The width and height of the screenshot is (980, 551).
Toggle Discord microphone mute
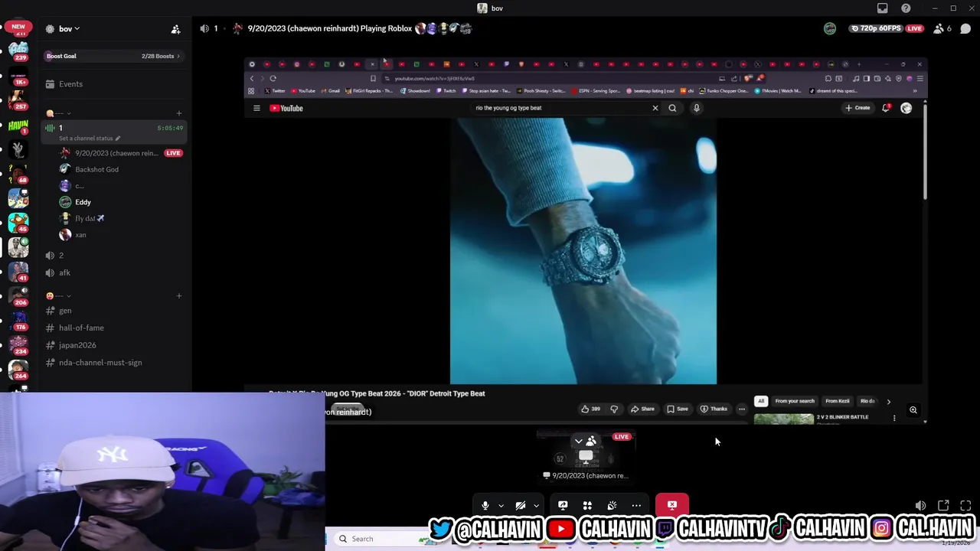(485, 505)
